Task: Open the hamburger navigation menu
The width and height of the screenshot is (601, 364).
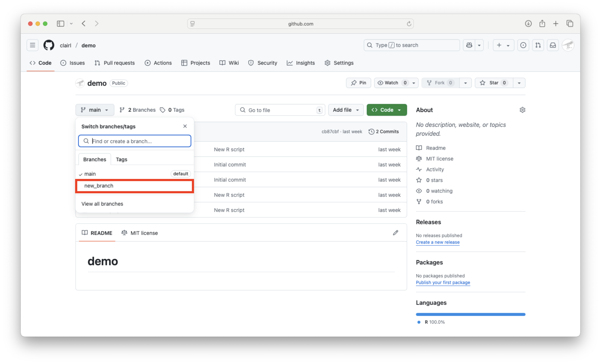Action: pos(32,45)
